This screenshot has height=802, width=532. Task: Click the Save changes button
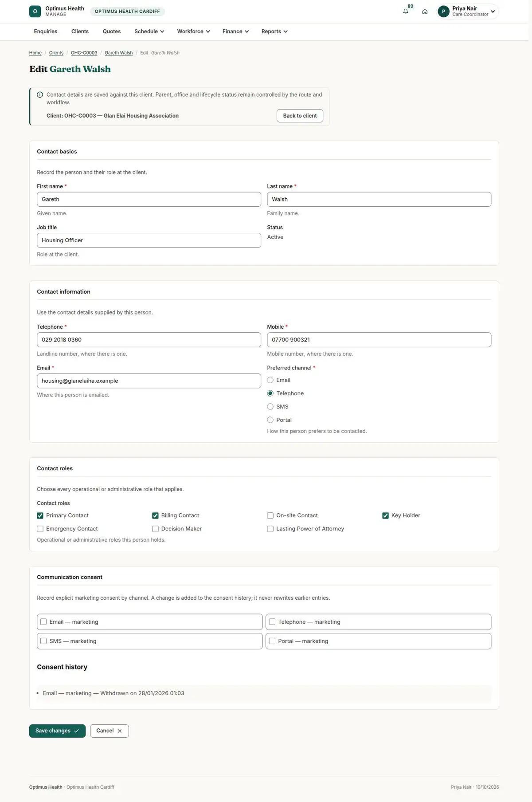(x=57, y=731)
